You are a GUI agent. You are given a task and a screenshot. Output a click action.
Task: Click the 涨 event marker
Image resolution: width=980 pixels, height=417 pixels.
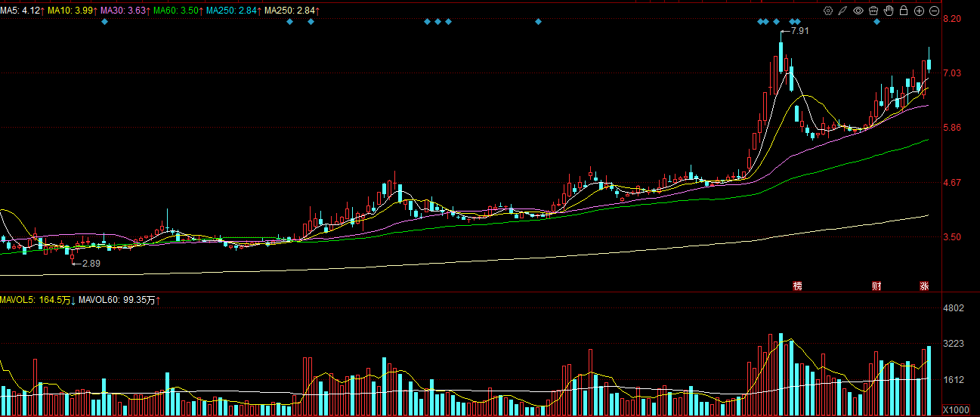[x=924, y=286]
